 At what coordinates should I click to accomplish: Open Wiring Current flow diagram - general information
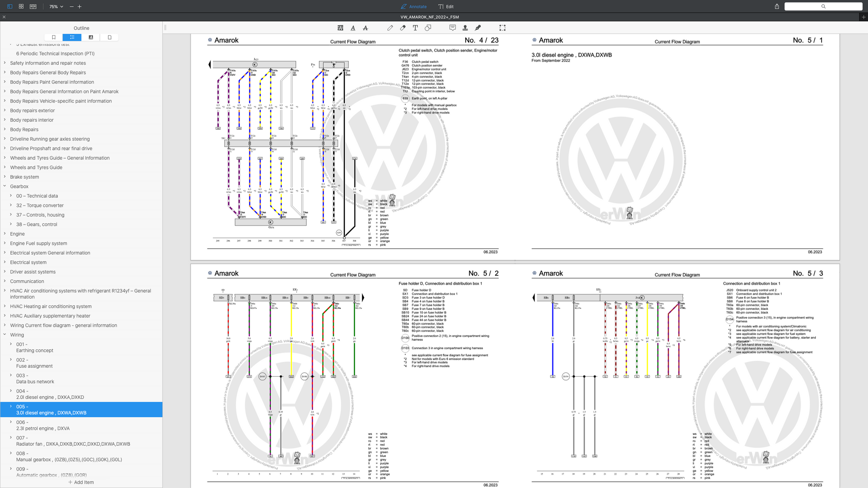click(x=63, y=325)
